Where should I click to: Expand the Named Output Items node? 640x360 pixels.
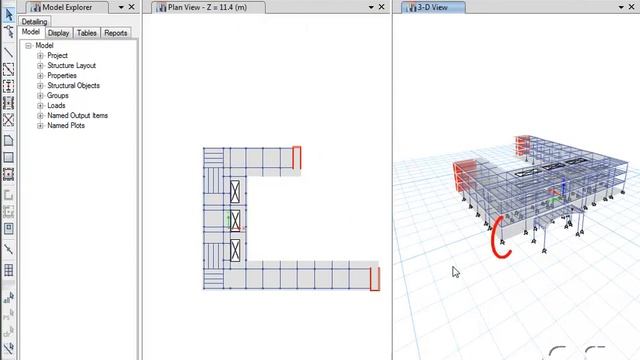coord(40,116)
